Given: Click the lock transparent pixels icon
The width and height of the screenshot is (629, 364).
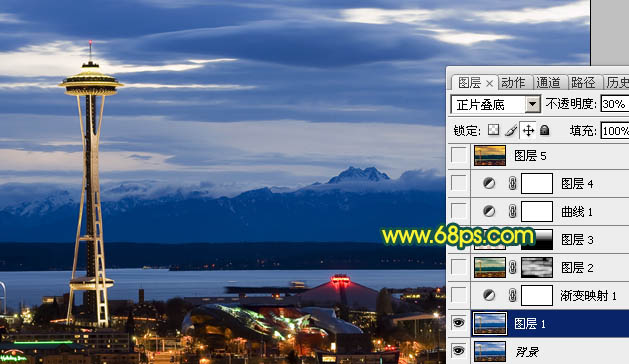Looking at the screenshot, I should (x=493, y=130).
